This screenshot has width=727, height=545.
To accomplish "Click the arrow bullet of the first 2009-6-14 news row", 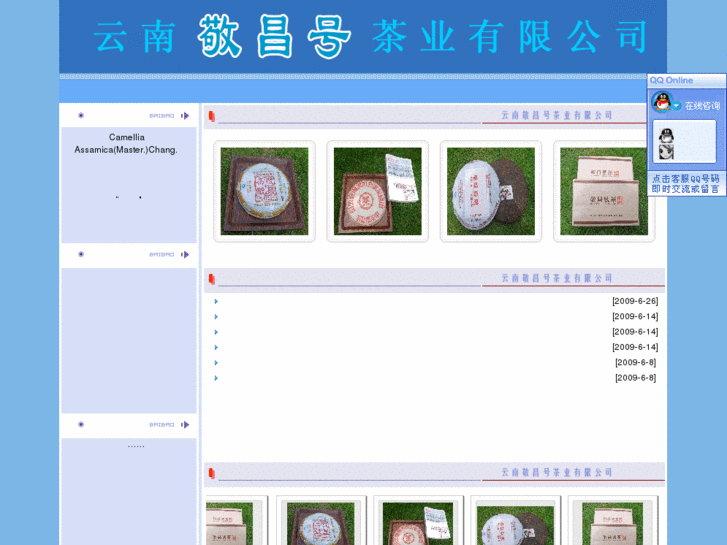I will 216,317.
